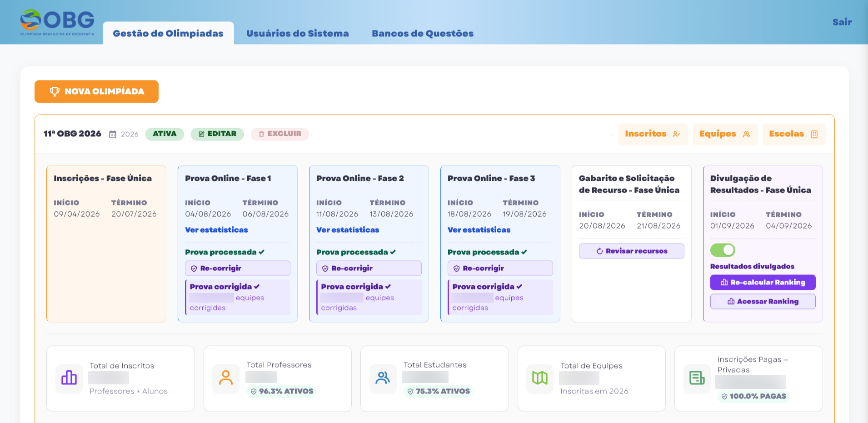This screenshot has width=868, height=423.
Task: Click Revisar recursos button
Action: (632, 251)
